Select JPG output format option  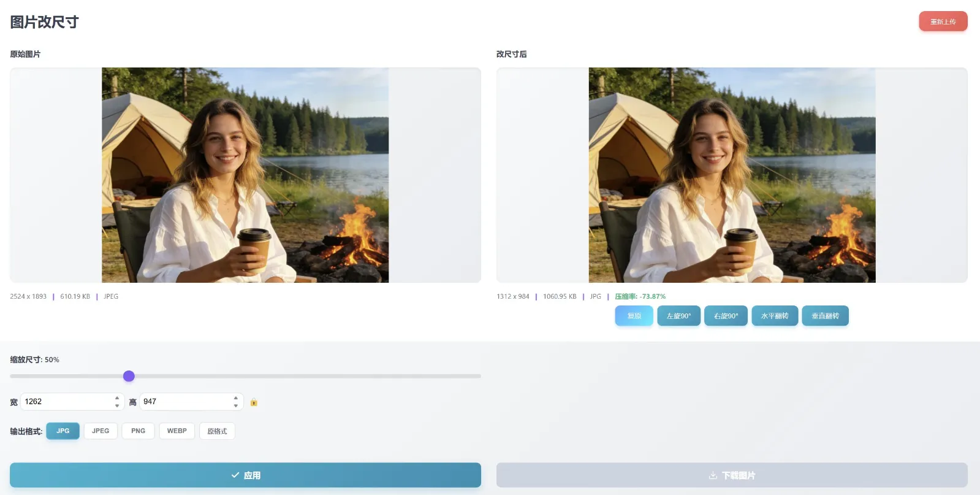(63, 431)
